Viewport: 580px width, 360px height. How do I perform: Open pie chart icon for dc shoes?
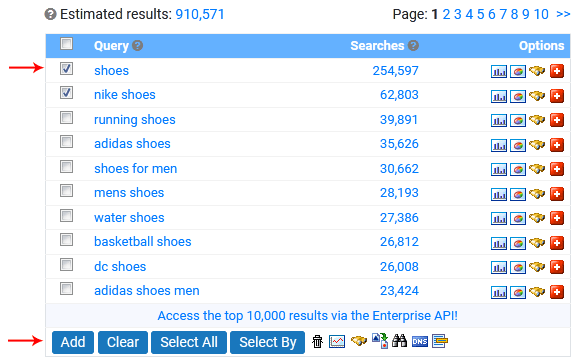[x=518, y=267]
